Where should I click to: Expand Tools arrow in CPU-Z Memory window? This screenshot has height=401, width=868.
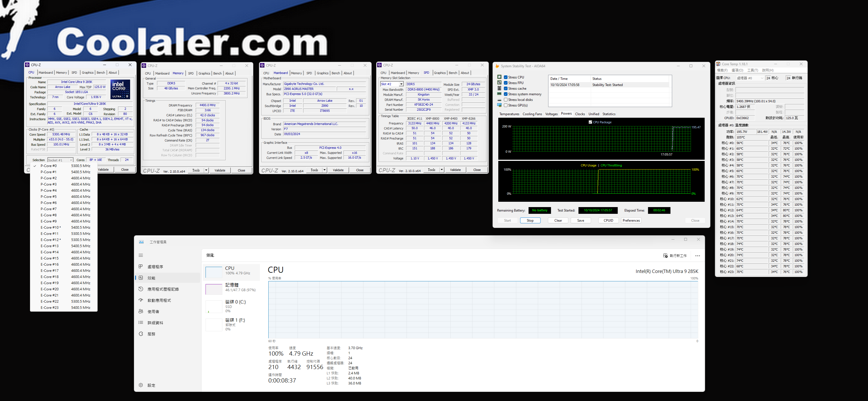(206, 170)
